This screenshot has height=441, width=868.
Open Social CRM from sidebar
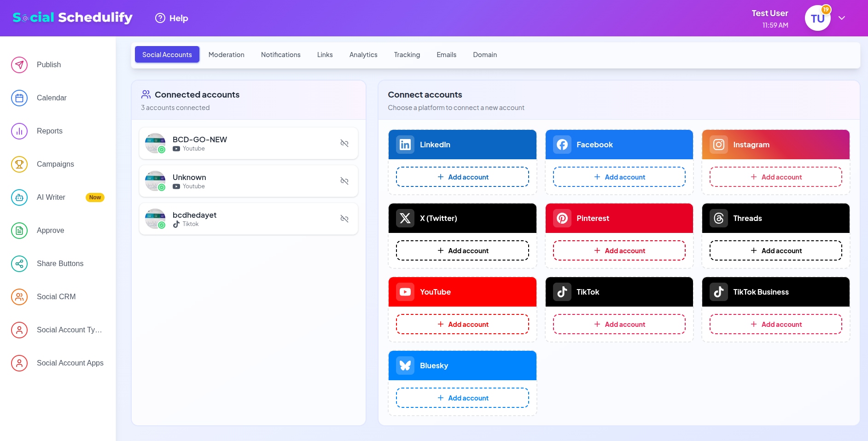[19, 296]
